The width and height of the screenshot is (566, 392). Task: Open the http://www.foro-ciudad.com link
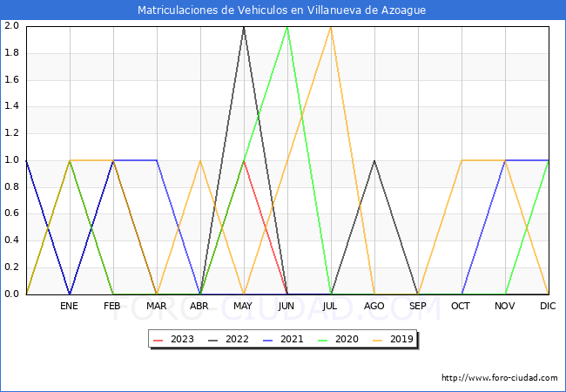[500, 378]
